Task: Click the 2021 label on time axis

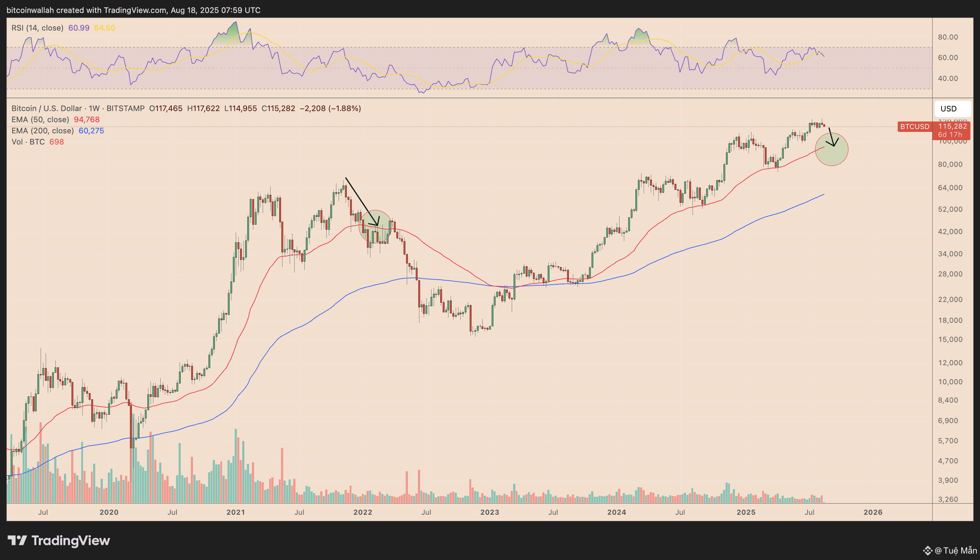Action: [236, 512]
